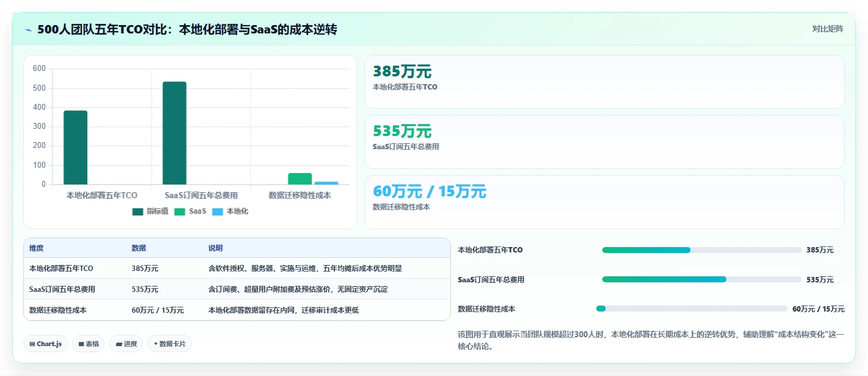Click description 本地化部署数据留存在内网

pyautogui.click(x=283, y=310)
